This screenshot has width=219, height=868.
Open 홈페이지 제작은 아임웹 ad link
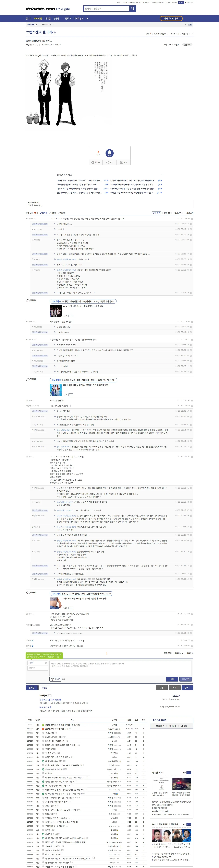click(x=50, y=700)
